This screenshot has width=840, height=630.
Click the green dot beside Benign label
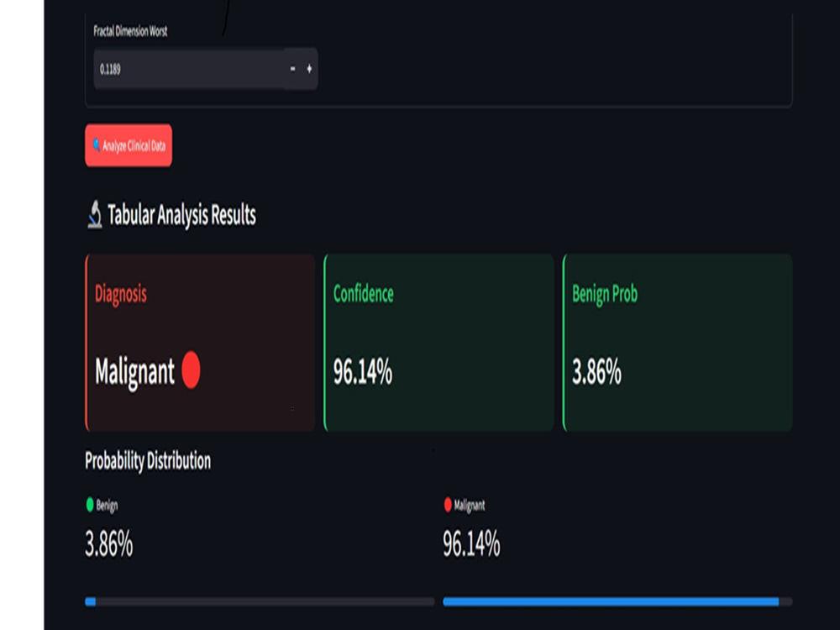coord(90,505)
